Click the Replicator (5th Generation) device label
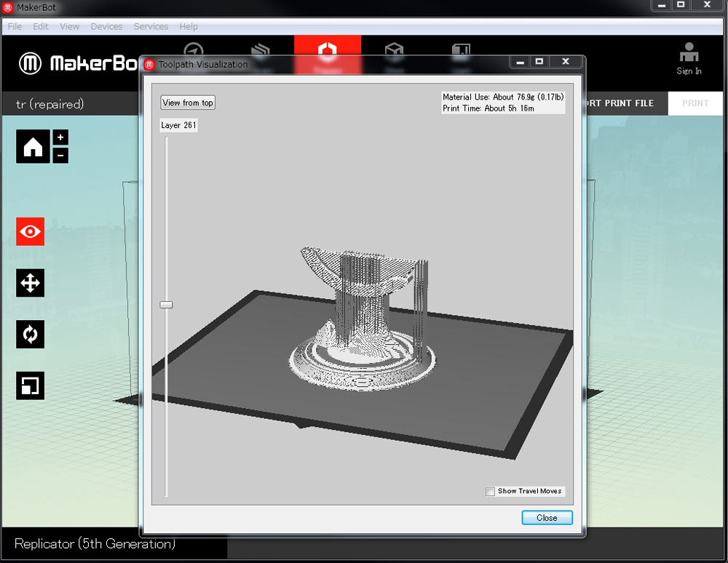Screen dimensions: 728x563 95,543
